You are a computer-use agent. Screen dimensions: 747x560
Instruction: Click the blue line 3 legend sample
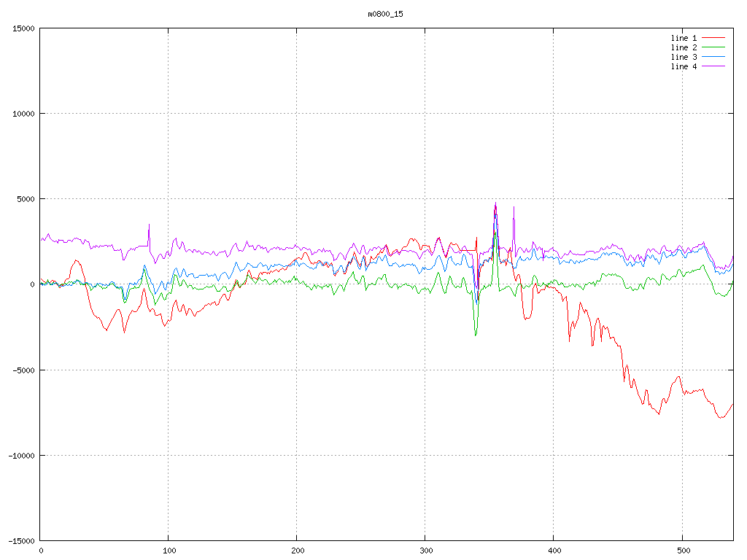[x=714, y=57]
